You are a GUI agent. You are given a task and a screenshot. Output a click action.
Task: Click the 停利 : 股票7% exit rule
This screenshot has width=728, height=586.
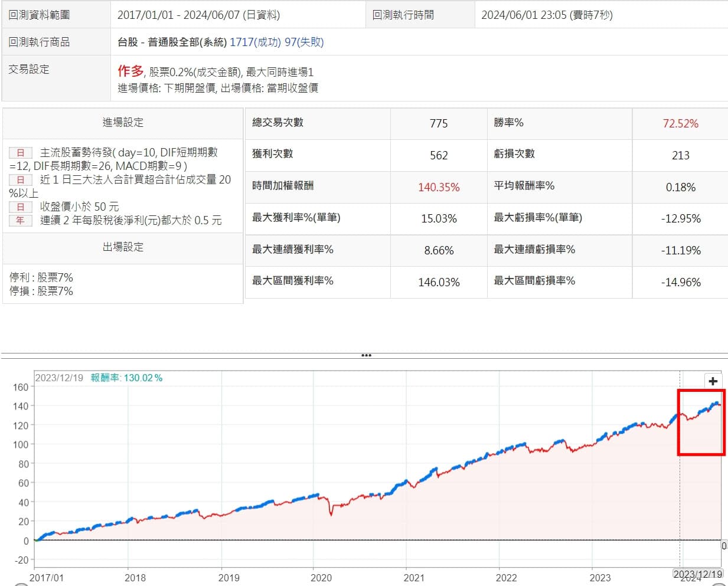41,277
